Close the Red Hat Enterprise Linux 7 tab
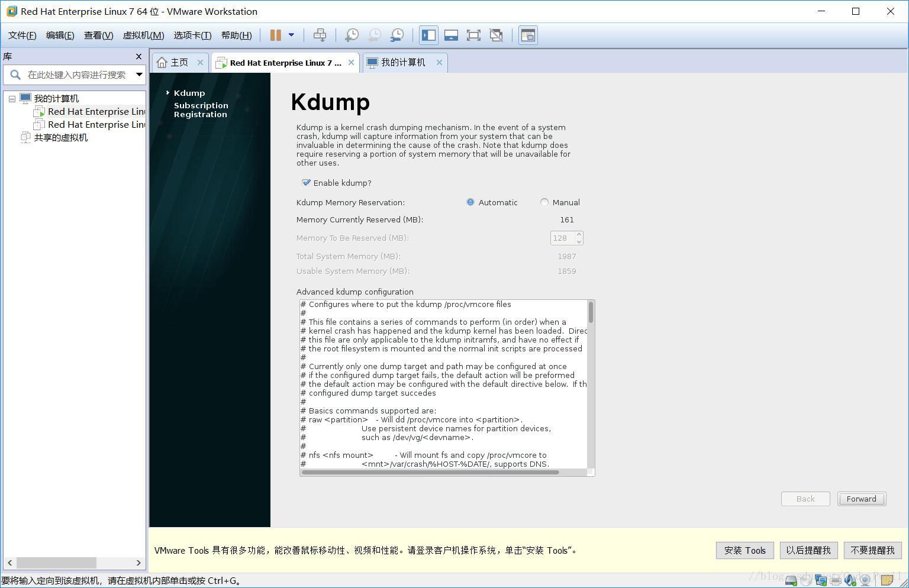The height and width of the screenshot is (588, 909). (351, 63)
